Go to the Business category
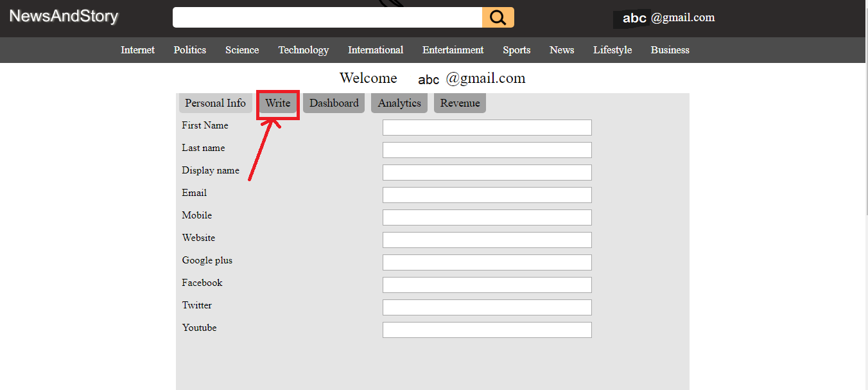Image resolution: width=868 pixels, height=390 pixels. [x=670, y=50]
